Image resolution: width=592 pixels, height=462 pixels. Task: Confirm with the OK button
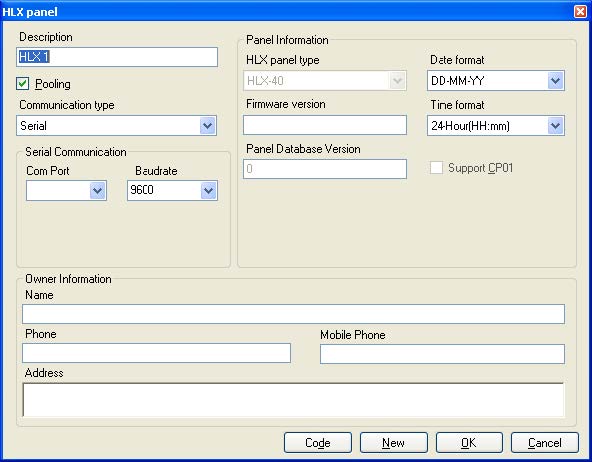[x=469, y=442]
